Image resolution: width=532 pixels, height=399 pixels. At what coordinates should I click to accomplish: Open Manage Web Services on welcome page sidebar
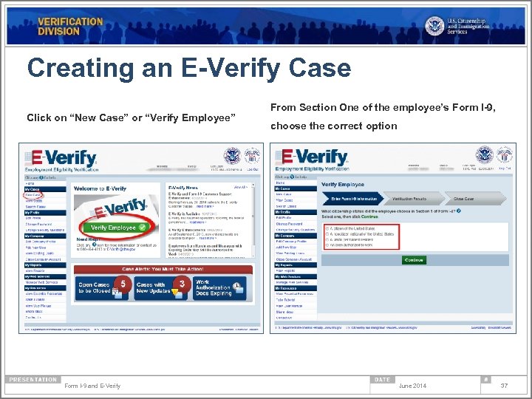tap(41, 282)
